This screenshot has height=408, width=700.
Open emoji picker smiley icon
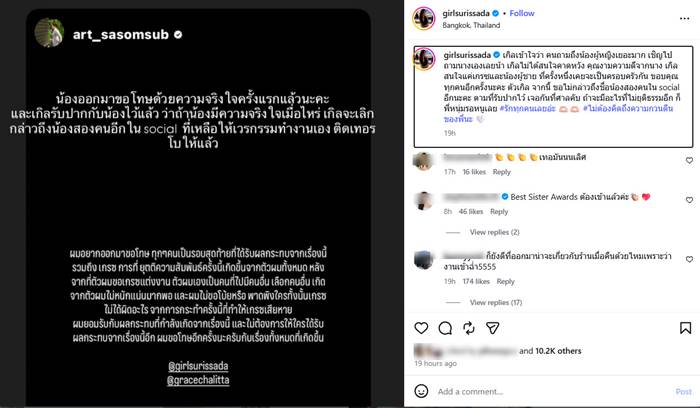421,391
